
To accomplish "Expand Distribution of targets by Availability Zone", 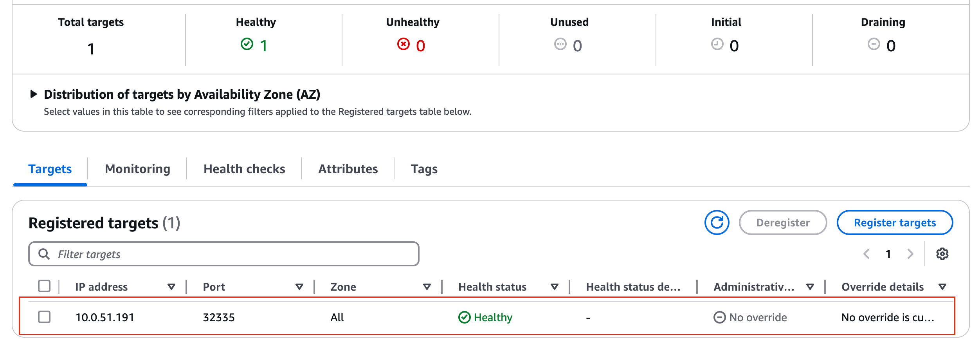I will tap(34, 94).
